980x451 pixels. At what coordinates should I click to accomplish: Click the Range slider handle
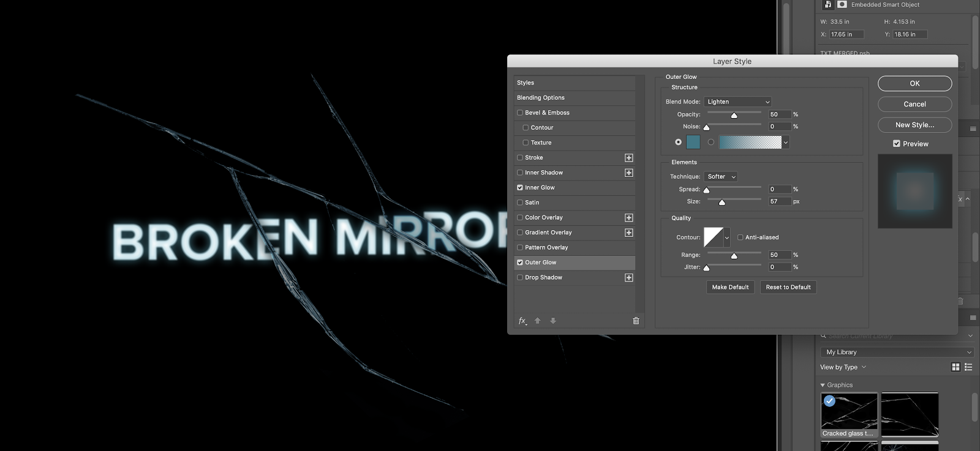click(734, 256)
